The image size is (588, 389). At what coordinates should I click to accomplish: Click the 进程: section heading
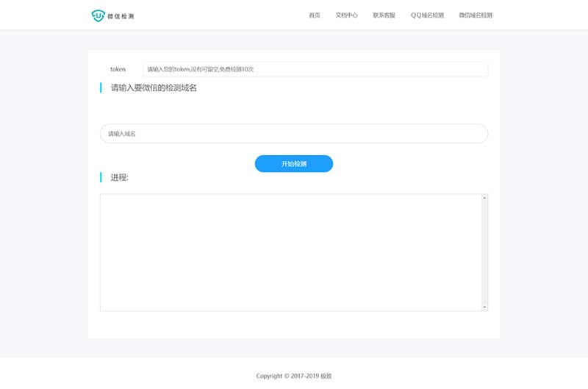(120, 177)
